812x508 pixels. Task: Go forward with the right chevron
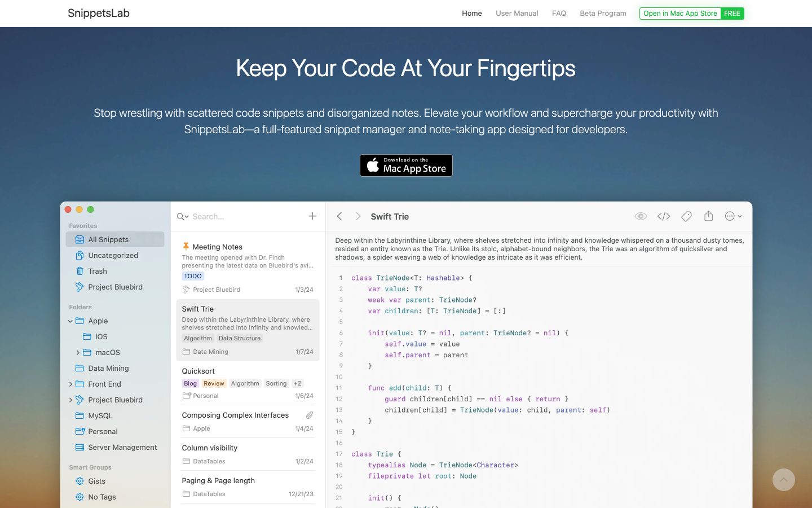(x=358, y=216)
